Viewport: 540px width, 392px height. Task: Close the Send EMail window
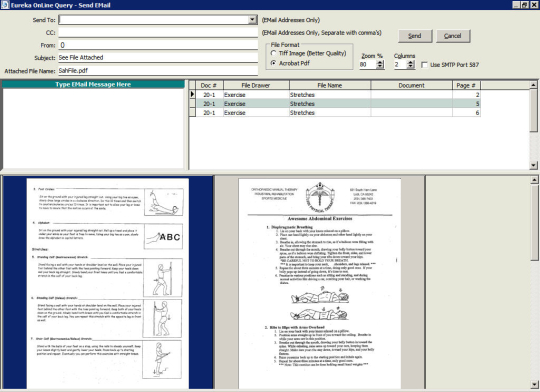[x=533, y=5]
